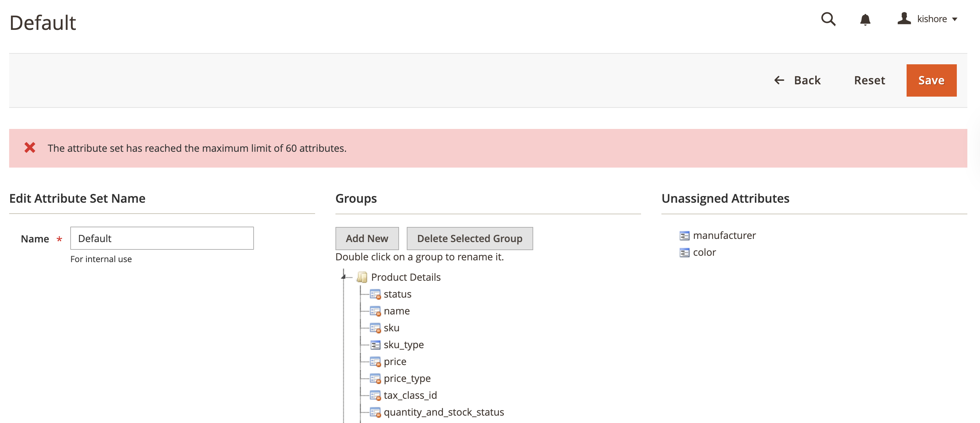Select the price_type attribute

click(x=407, y=378)
